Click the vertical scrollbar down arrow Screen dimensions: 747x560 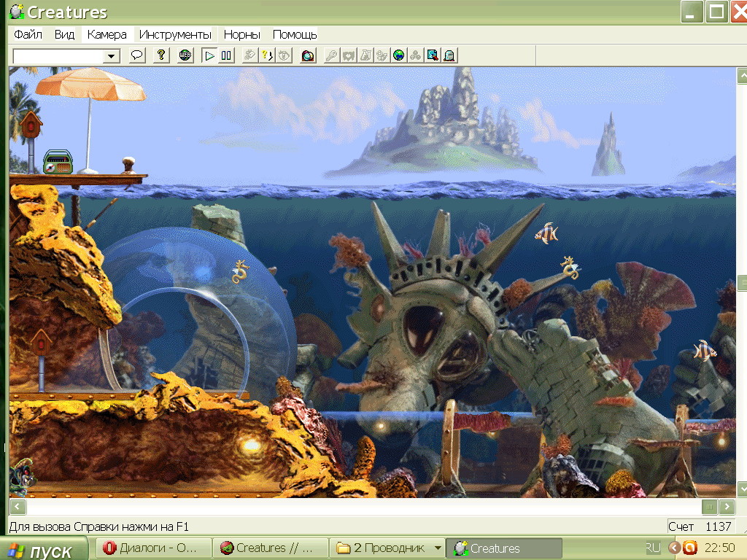(742, 489)
